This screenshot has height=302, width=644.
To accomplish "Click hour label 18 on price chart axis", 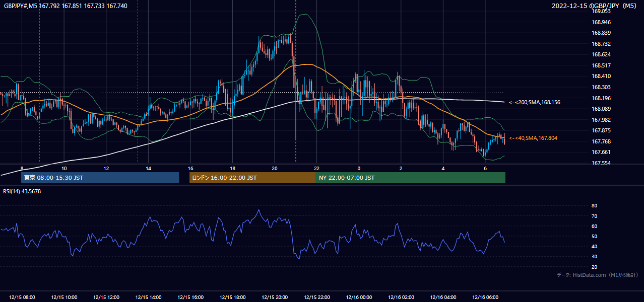I will coord(232,168).
